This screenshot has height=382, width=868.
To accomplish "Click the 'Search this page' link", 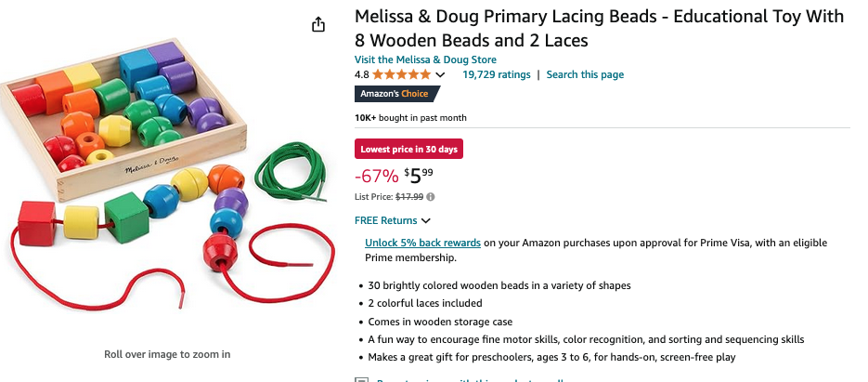I will [x=585, y=75].
